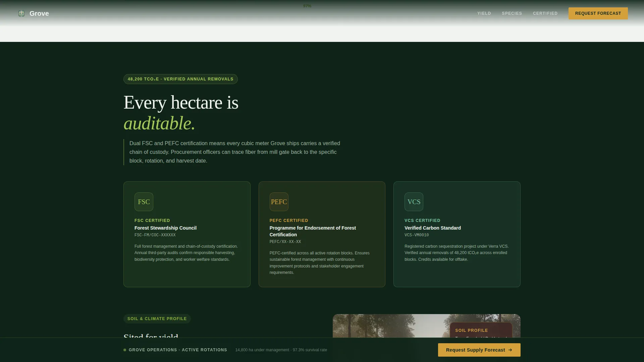Click the Grove logo icon
This screenshot has height=362, width=644.
(21, 13)
